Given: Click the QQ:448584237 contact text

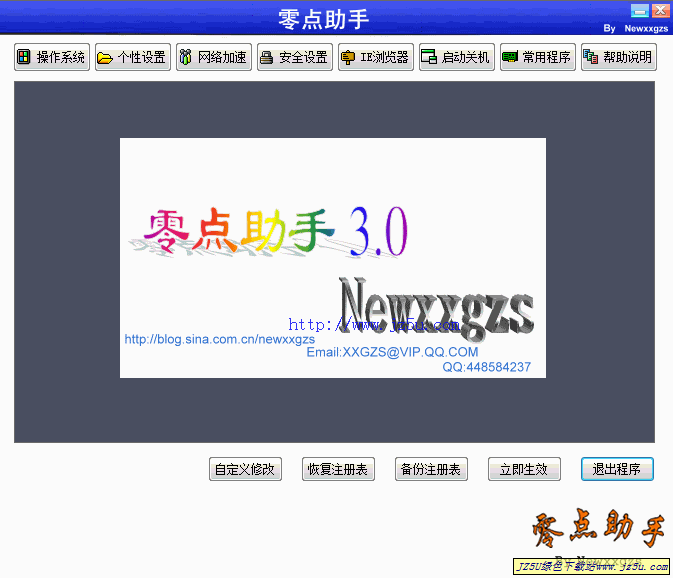Looking at the screenshot, I should [487, 367].
